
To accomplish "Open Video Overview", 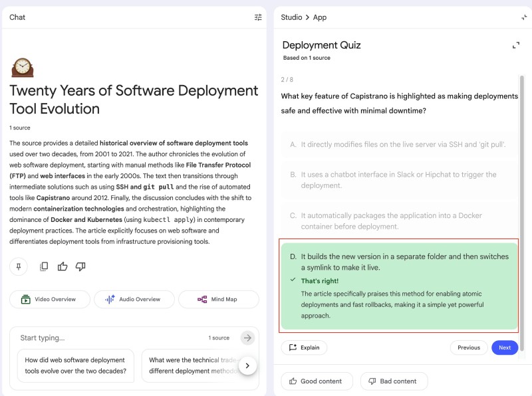I will pos(49,300).
